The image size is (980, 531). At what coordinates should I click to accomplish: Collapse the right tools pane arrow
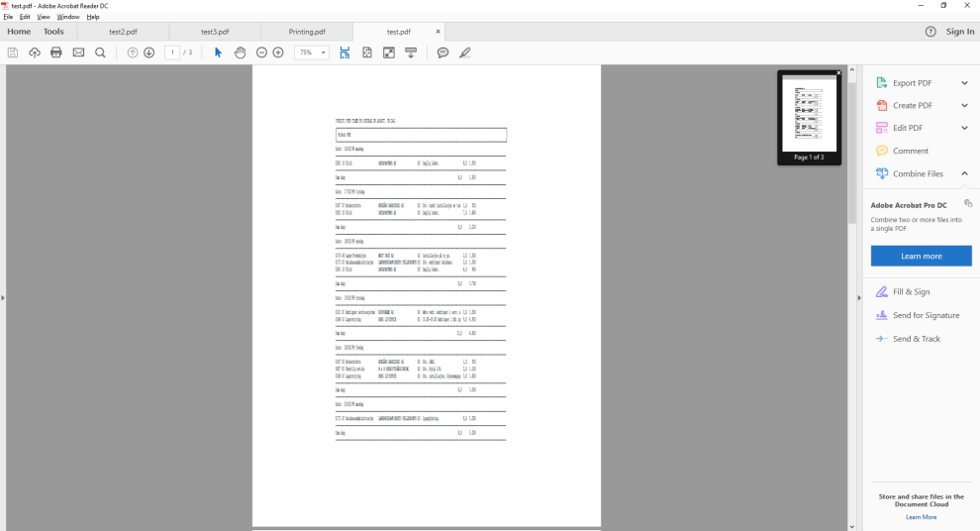pos(859,298)
